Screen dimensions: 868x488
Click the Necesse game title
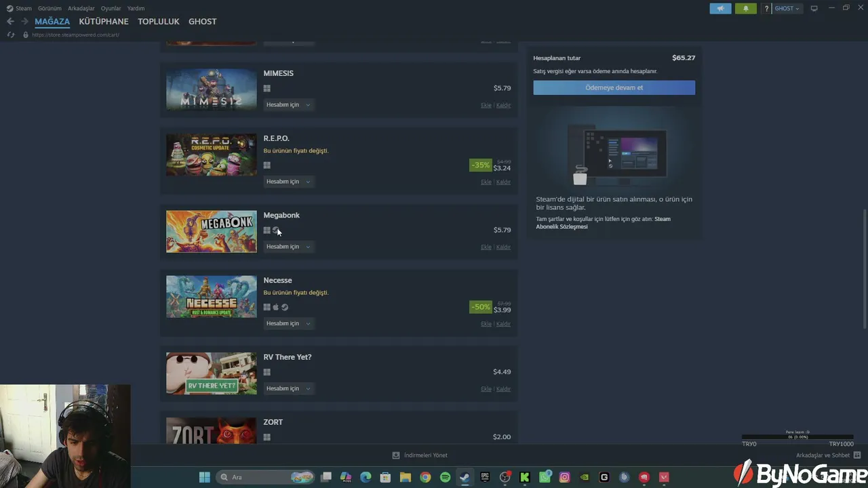(x=277, y=281)
